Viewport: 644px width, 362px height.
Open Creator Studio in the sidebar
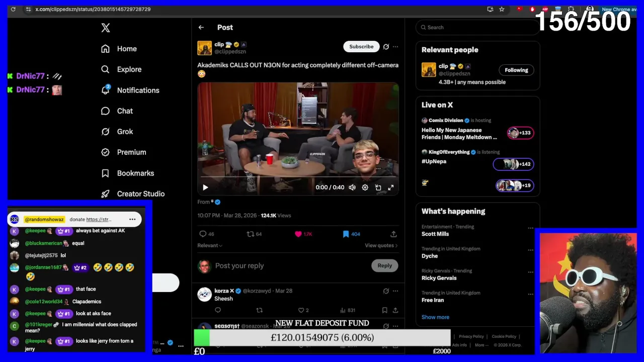click(x=133, y=194)
